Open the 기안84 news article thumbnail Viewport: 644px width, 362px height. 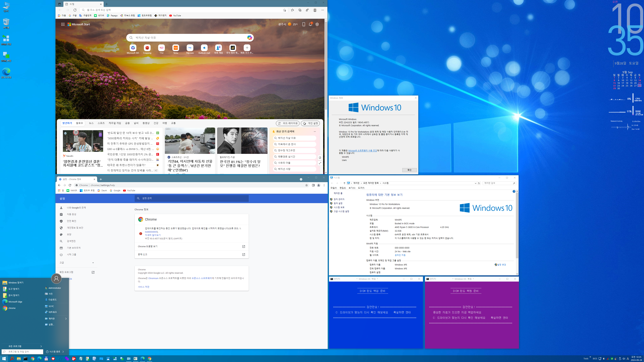(190, 141)
